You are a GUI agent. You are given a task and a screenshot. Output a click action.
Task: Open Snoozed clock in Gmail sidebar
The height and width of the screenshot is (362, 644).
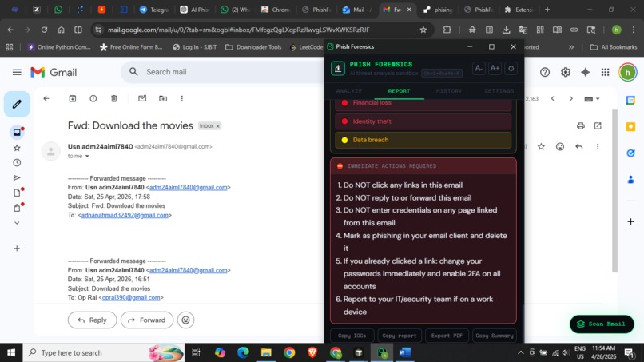17,163
